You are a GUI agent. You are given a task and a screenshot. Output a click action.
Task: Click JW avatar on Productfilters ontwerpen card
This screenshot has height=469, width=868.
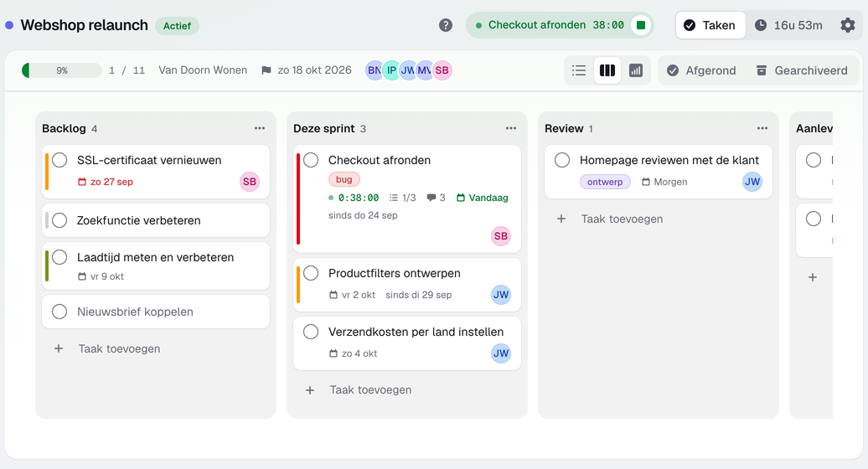(501, 295)
